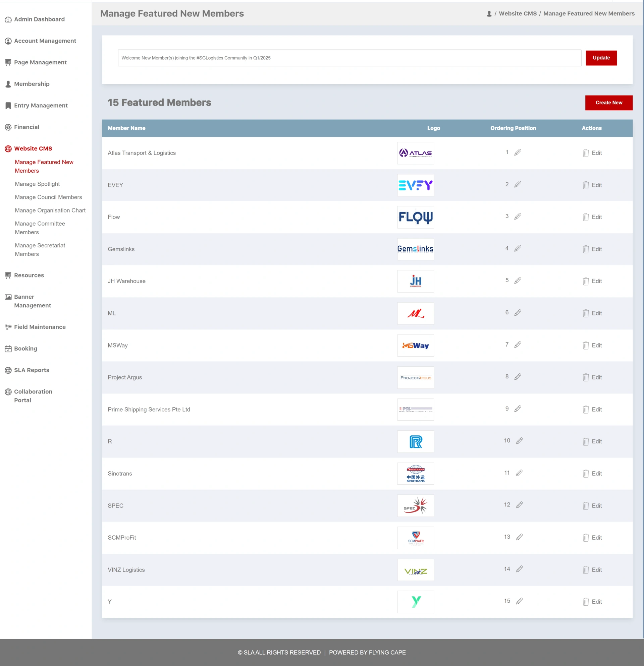The height and width of the screenshot is (666, 644).
Task: Click delete trash icon for MSWay
Action: [x=586, y=345]
